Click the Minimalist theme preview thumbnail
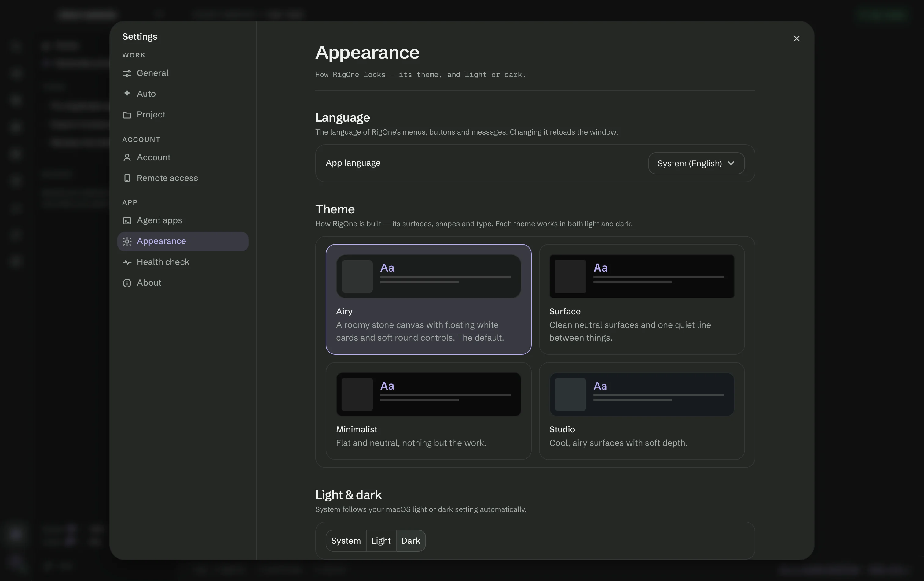924x581 pixels. 428,394
